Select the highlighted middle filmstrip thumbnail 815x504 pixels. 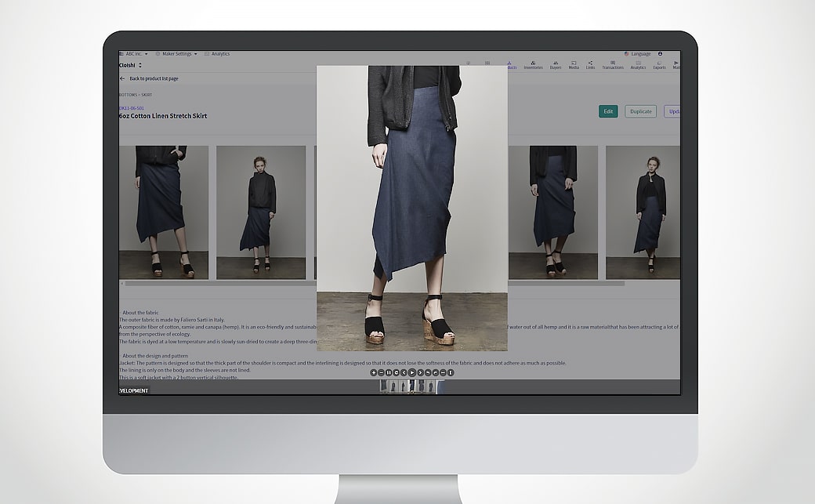[x=411, y=386]
